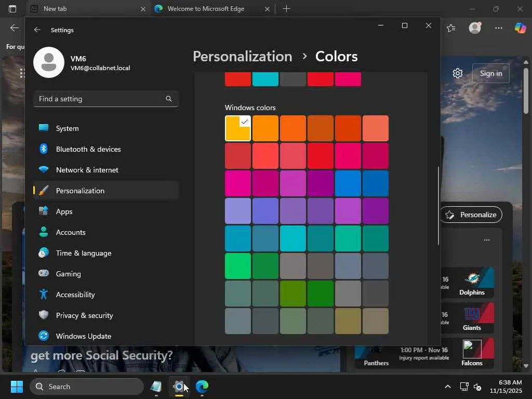Click the Time & language clock icon
Image resolution: width=532 pixels, height=399 pixels.
click(x=44, y=253)
